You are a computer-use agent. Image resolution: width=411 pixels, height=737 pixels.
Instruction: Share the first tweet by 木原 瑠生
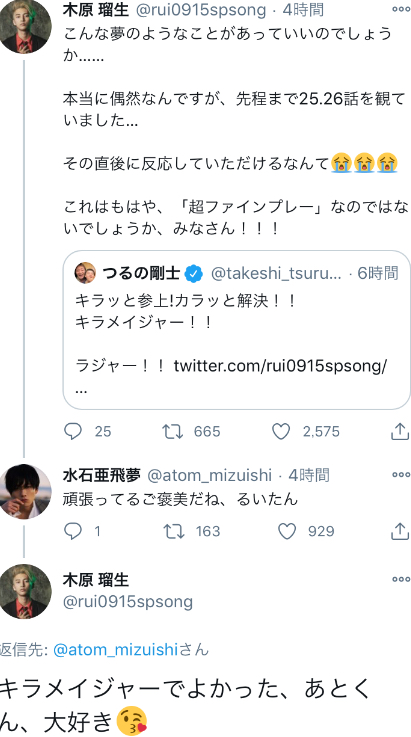(x=400, y=431)
